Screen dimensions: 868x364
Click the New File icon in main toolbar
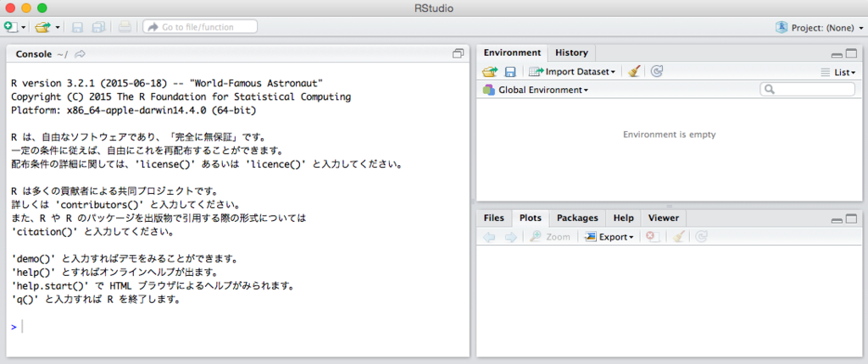pos(12,26)
